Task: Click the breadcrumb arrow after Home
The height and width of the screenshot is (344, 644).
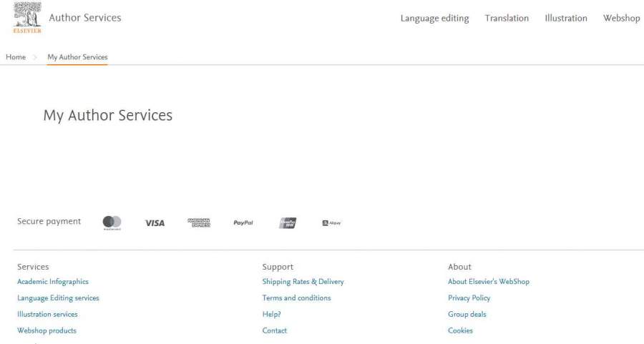Action: pos(36,57)
